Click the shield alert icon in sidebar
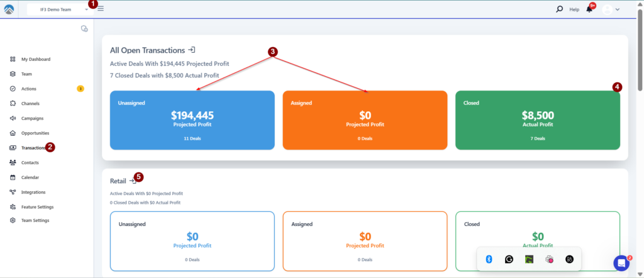Image resolution: width=644 pixels, height=278 pixels. 85,28
